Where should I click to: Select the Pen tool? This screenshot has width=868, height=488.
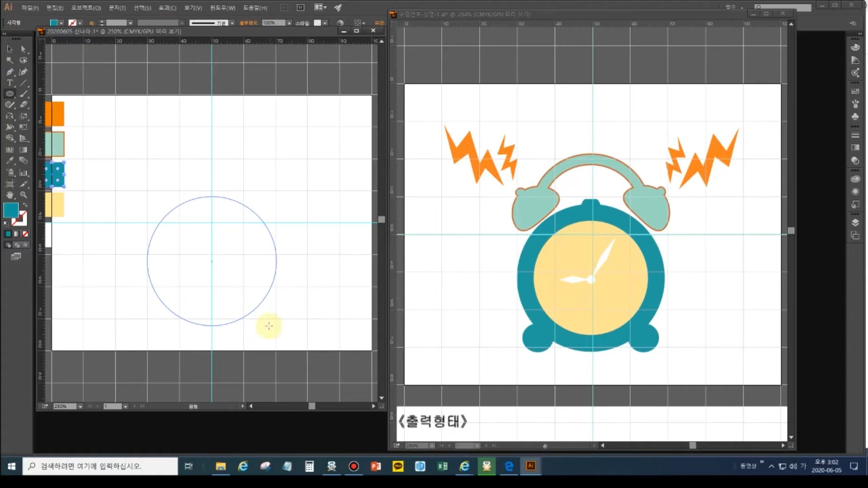[9, 72]
